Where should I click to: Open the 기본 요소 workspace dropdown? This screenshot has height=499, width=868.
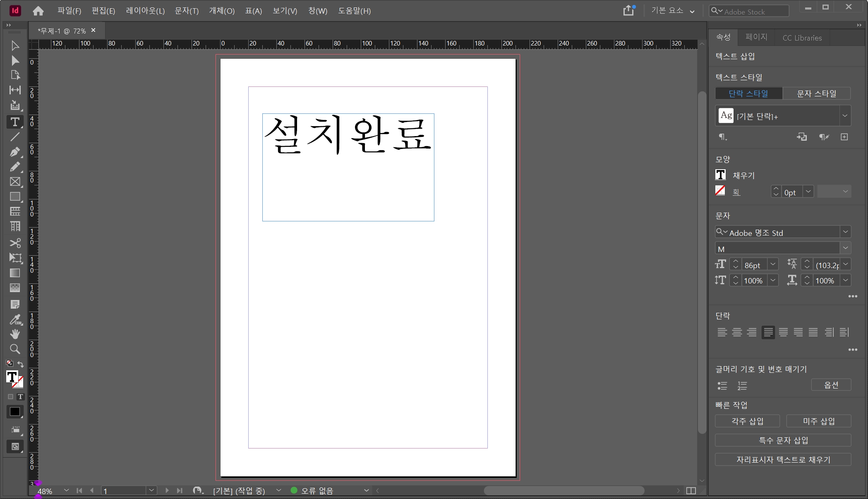point(672,11)
